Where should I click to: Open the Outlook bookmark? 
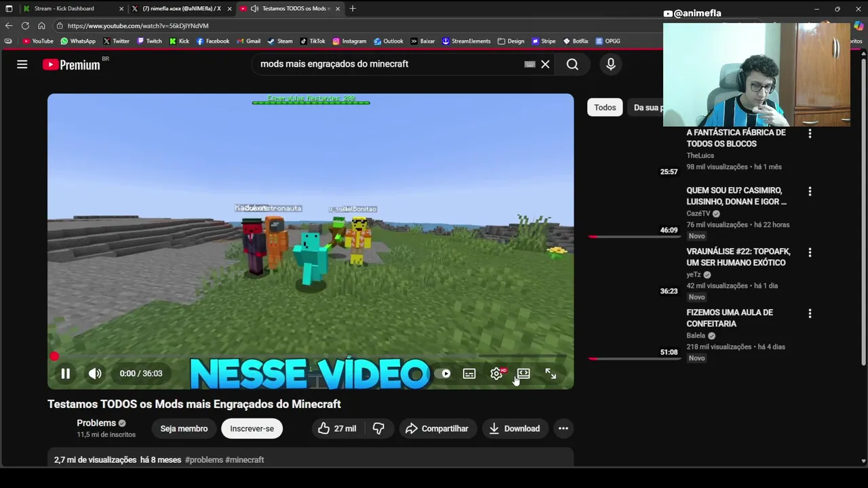coord(389,41)
